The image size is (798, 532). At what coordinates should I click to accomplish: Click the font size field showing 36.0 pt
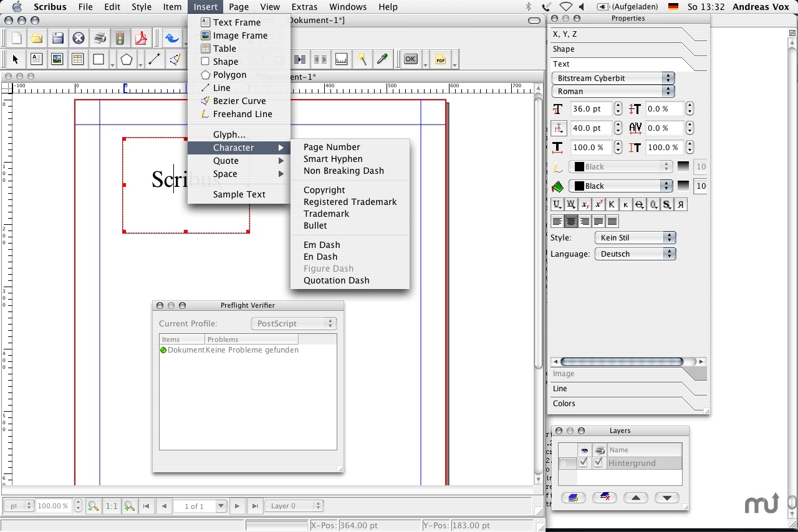[x=590, y=109]
